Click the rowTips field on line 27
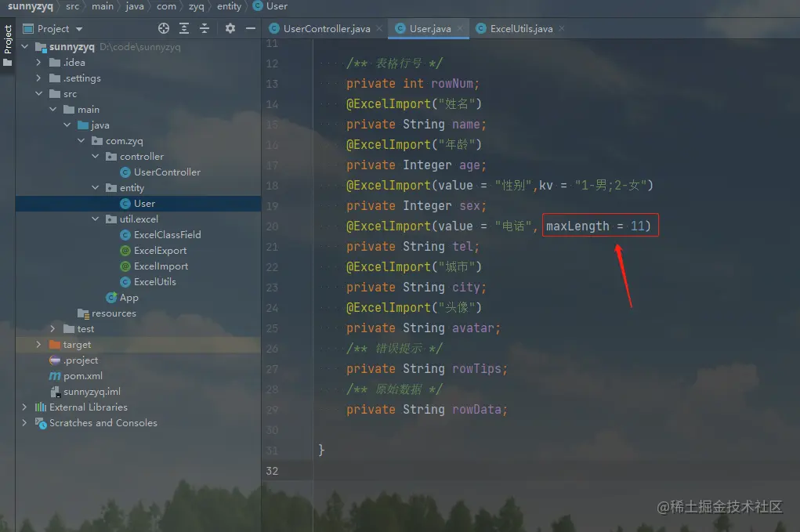 click(x=476, y=369)
